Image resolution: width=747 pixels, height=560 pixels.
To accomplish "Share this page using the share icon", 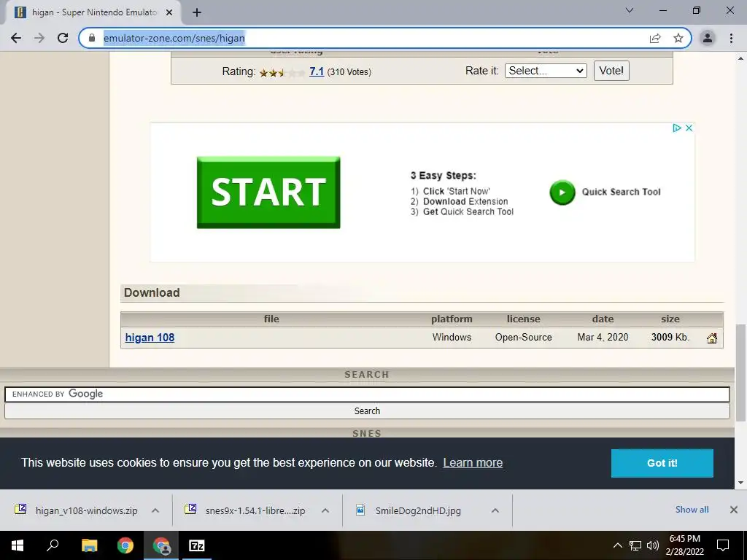I will point(655,38).
